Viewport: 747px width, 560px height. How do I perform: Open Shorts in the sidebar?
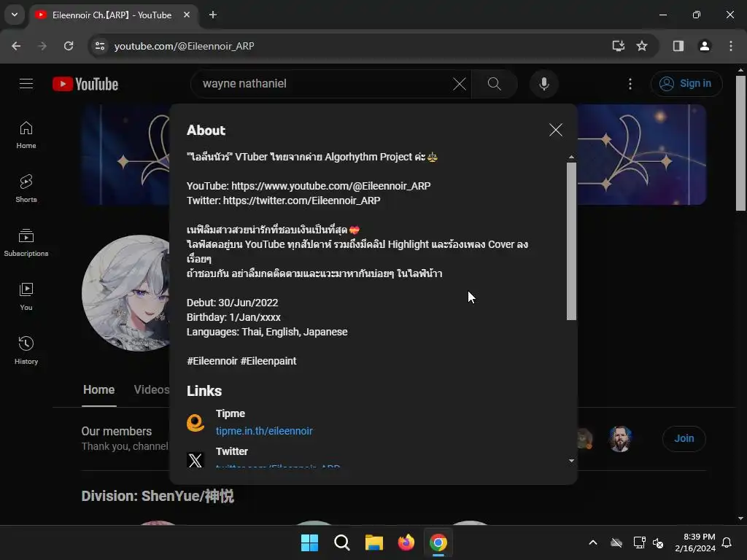click(x=26, y=189)
